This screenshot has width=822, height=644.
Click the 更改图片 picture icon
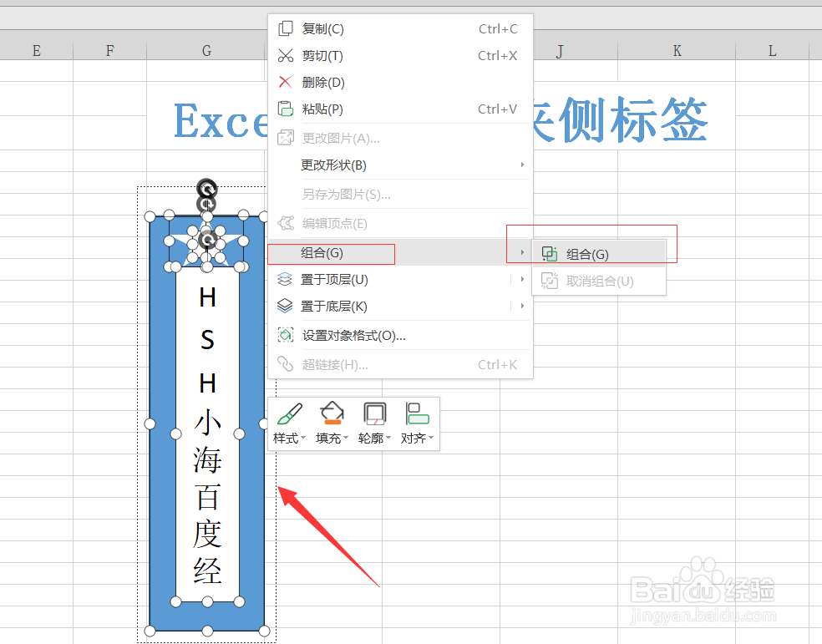(x=284, y=137)
